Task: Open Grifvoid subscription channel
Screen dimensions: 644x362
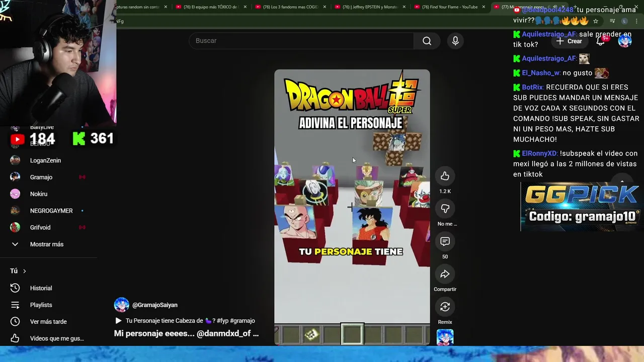Action: coord(40,227)
